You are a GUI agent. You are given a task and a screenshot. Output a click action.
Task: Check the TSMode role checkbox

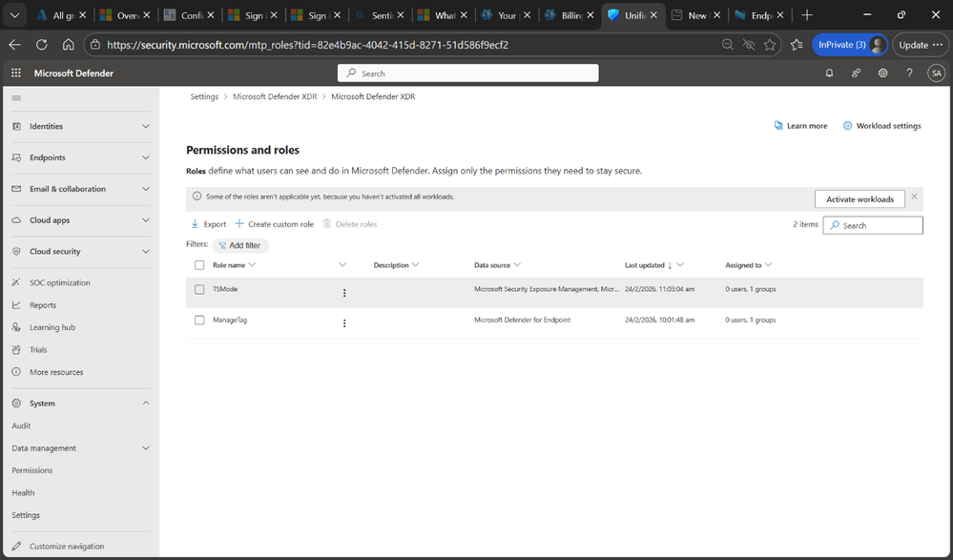[199, 288]
